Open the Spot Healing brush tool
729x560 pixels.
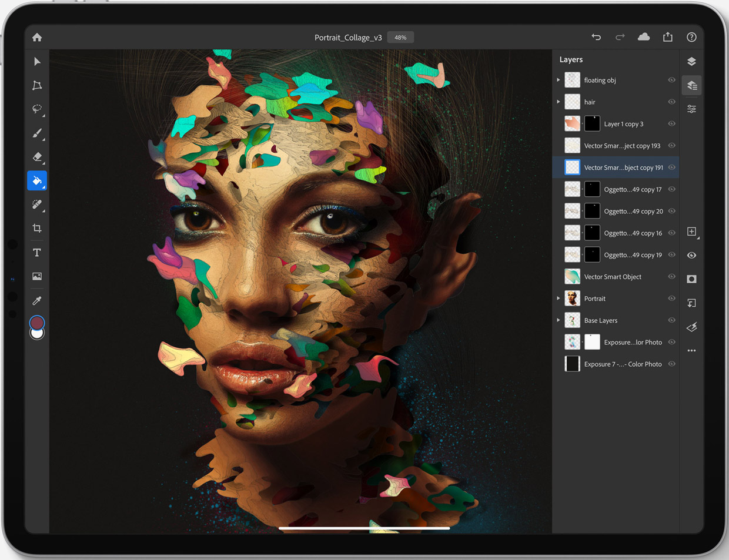coord(37,204)
